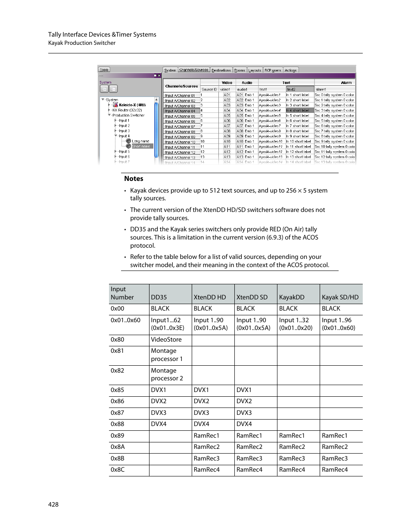Switch to the System tab
The image size is (411, 532).
coord(170,70)
